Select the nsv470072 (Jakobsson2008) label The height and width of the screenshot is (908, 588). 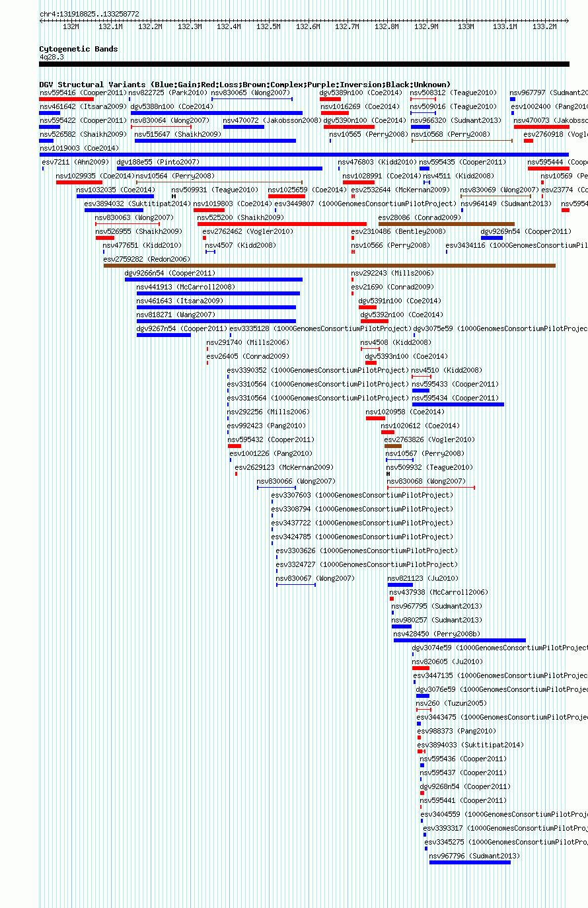272,120
